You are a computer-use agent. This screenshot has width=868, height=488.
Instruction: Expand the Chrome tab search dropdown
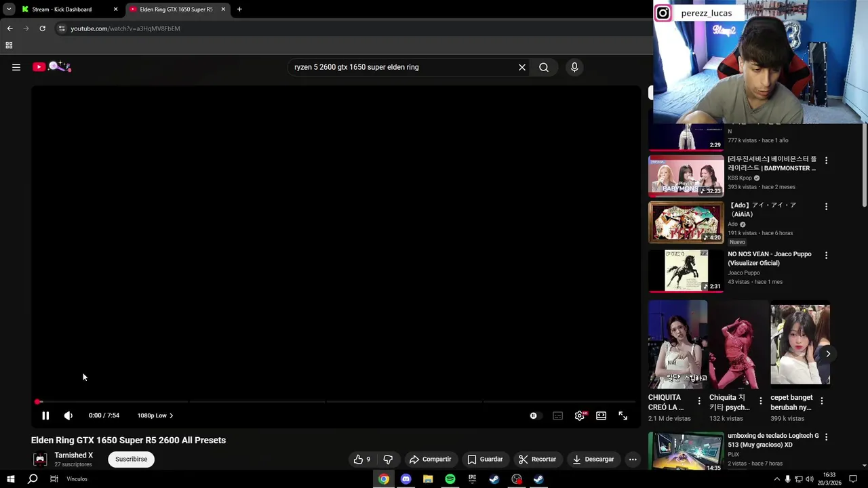click(8, 9)
